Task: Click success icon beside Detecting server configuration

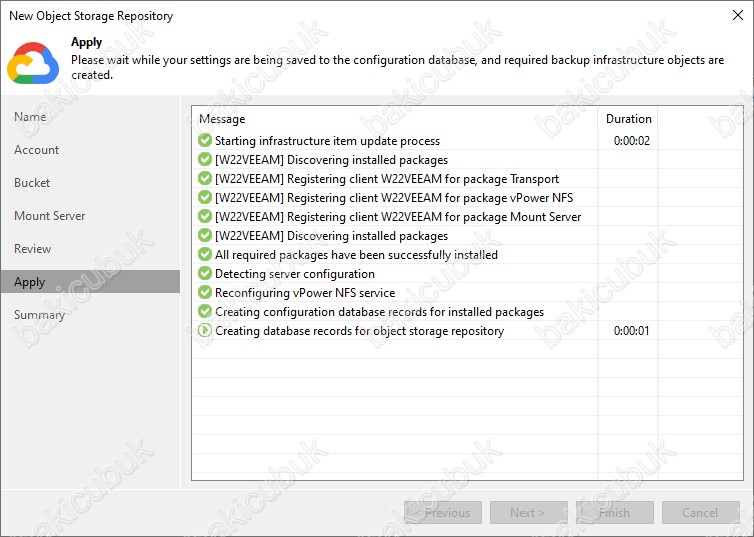Action: coord(205,274)
